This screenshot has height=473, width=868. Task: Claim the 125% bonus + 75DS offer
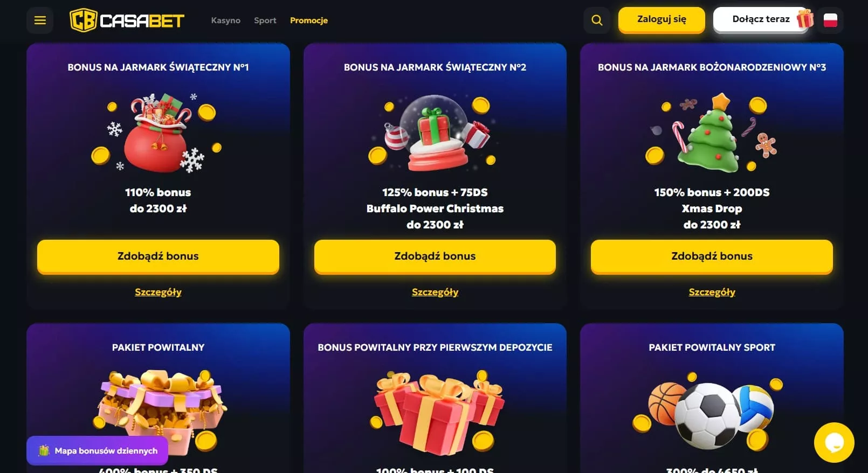click(435, 256)
